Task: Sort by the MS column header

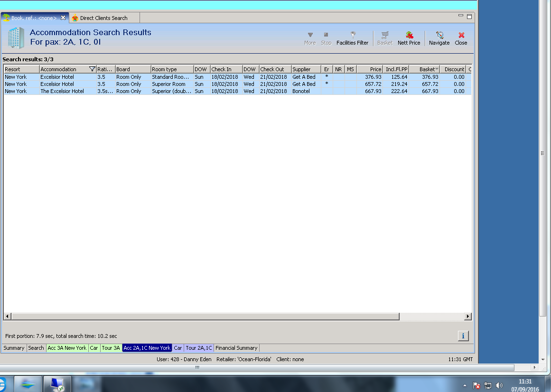Action: 351,69
